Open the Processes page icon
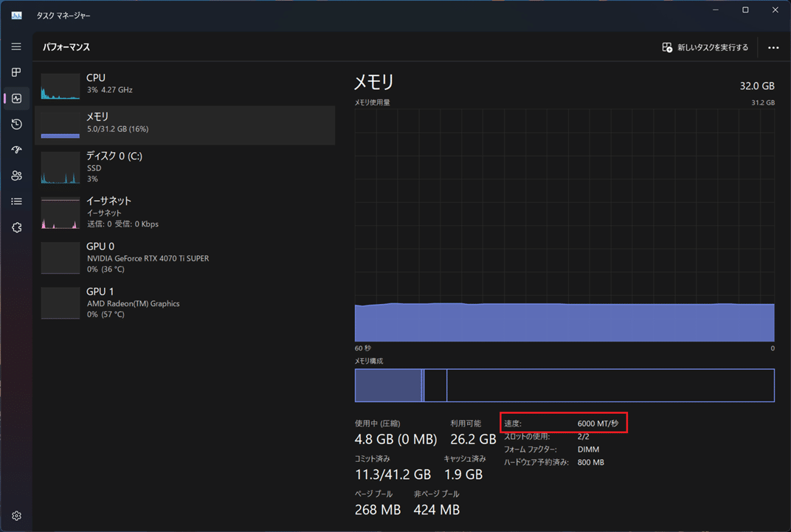 (x=16, y=72)
